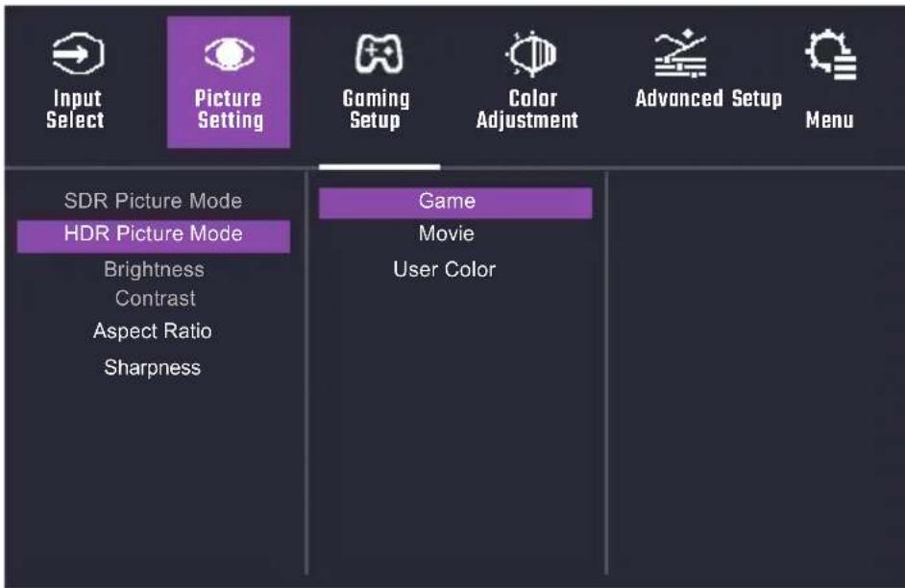Open the Gaming Setup gamepad icon
Screen dimensions: 905x588
point(379,54)
